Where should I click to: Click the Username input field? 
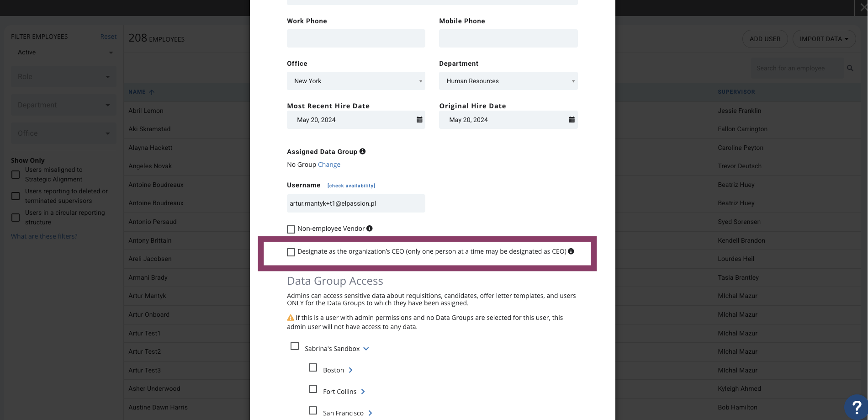coord(356,203)
